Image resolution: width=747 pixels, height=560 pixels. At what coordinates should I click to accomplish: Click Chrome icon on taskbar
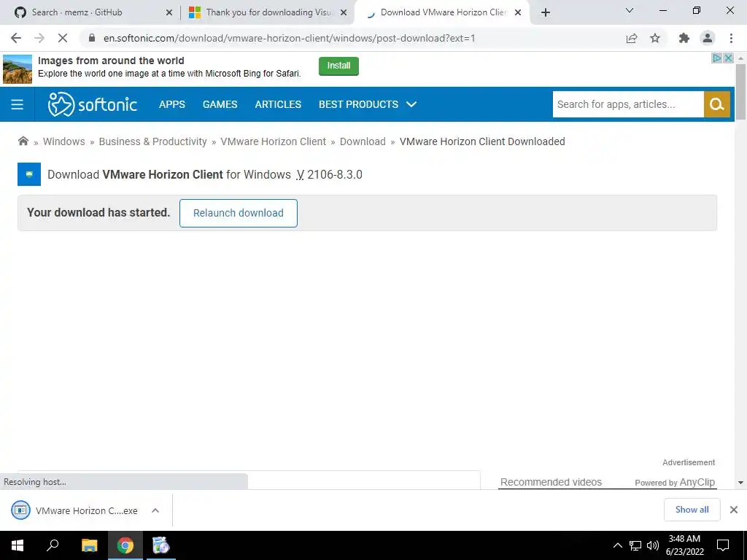click(125, 545)
